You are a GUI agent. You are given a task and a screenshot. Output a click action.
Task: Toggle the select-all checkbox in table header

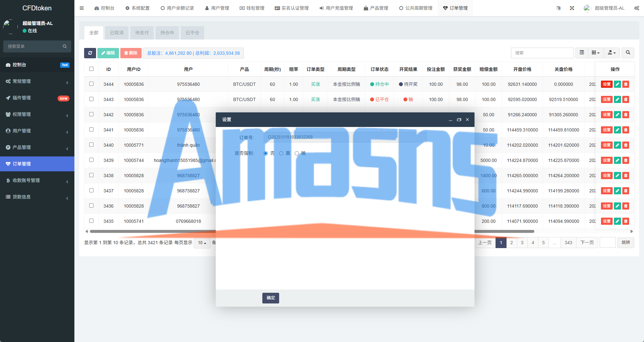92,69
